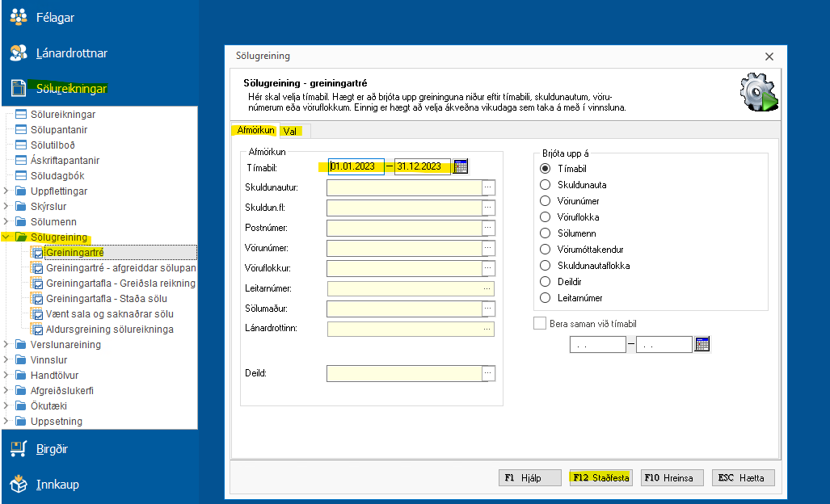This screenshot has height=504, width=830.
Task: Open calendar picker next to Tímabil dates
Action: [461, 166]
